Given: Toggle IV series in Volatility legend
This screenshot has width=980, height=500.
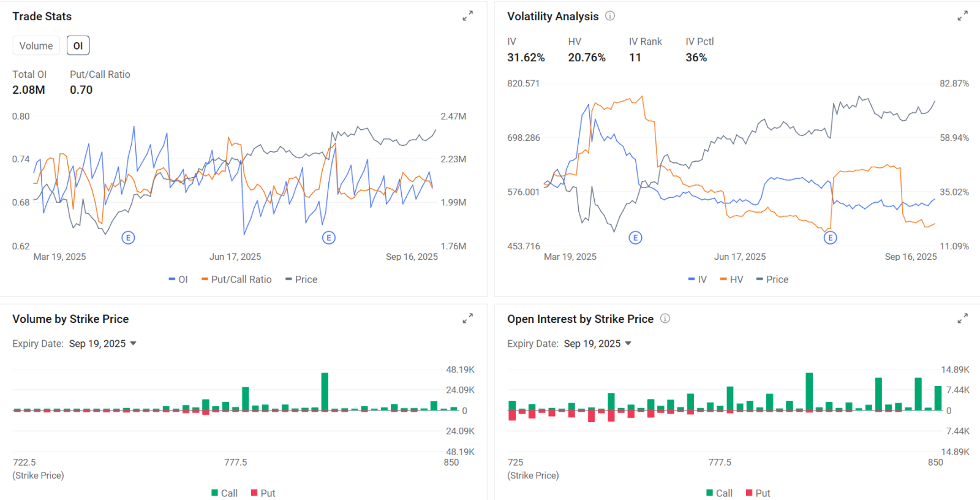Looking at the screenshot, I should 698,279.
